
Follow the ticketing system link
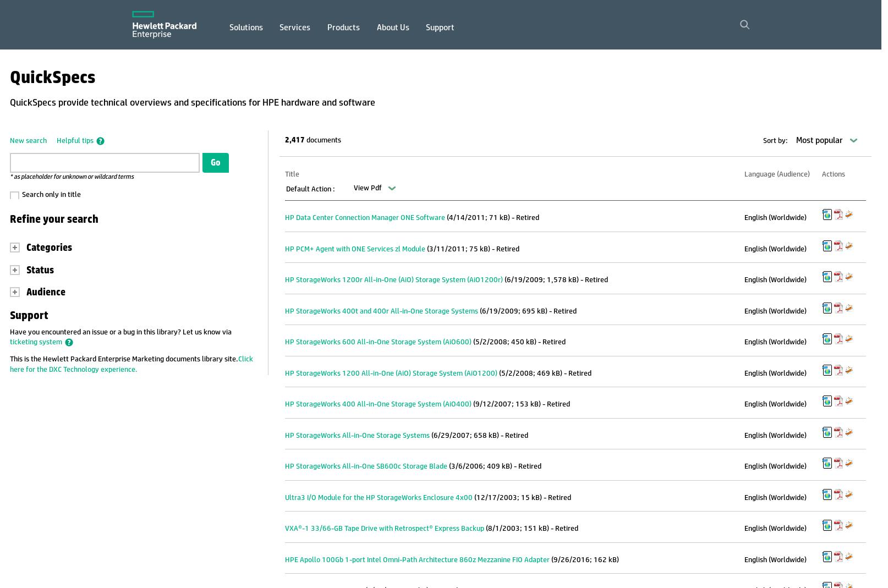coord(36,342)
